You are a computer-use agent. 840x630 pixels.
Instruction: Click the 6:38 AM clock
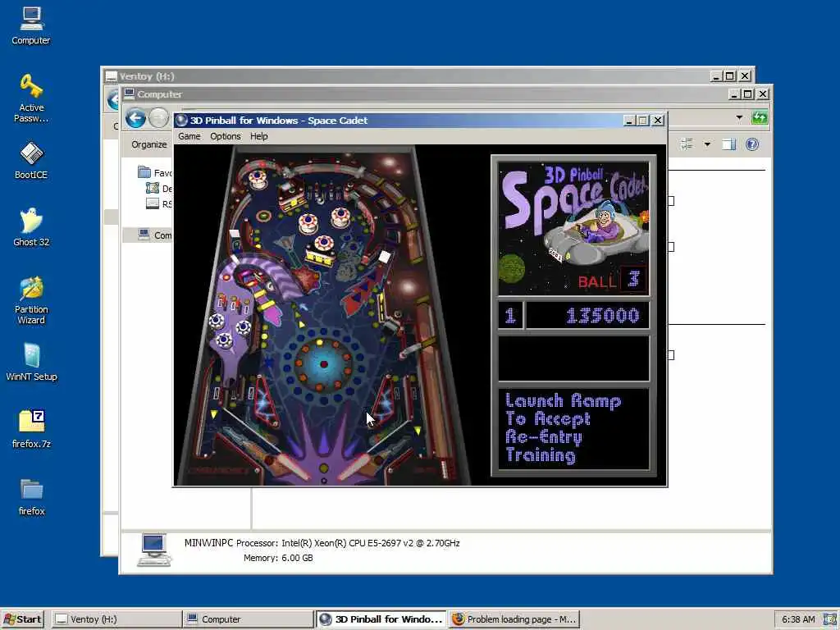pos(798,619)
